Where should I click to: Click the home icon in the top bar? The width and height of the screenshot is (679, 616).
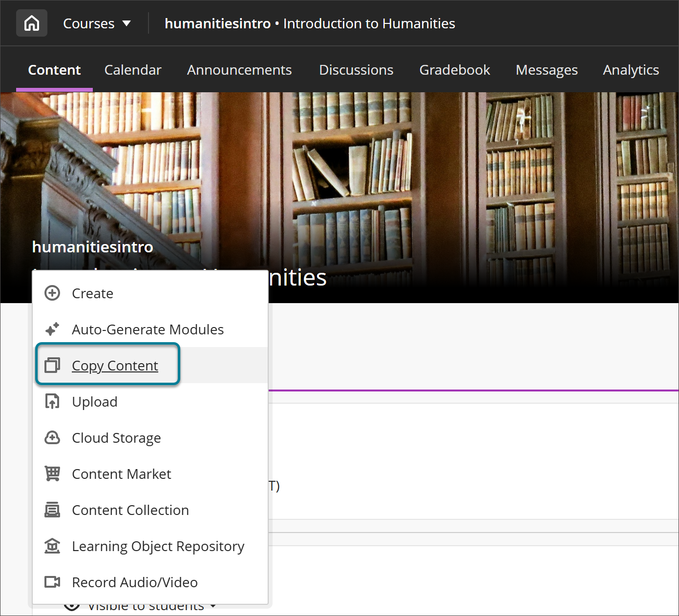pos(31,22)
